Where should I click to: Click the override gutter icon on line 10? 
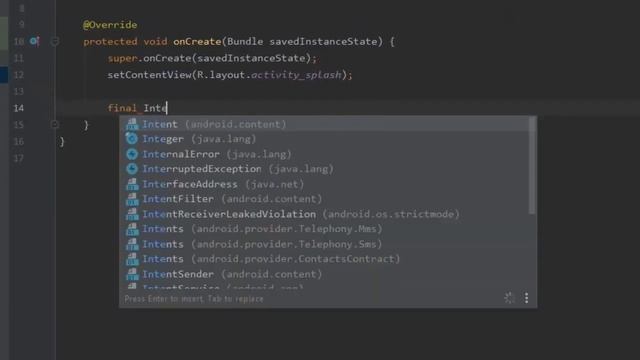pos(34,41)
